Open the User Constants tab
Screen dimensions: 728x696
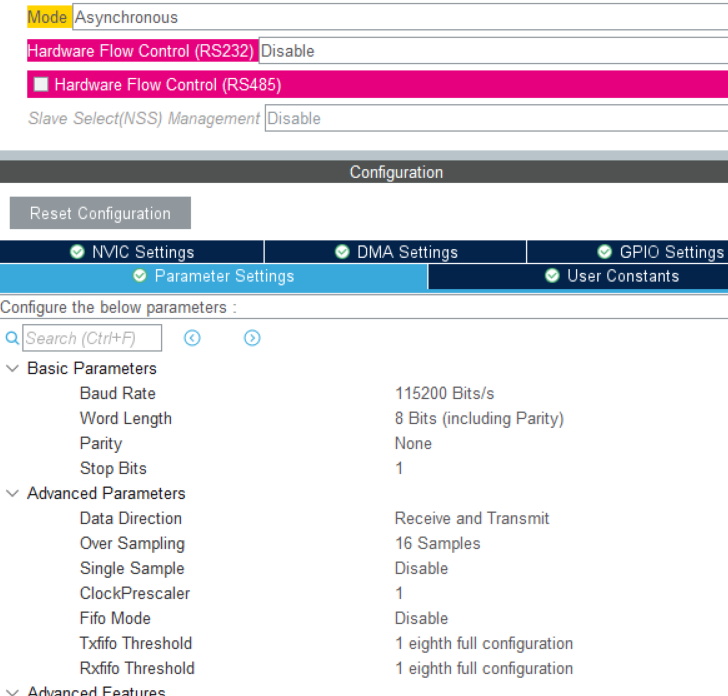[x=578, y=276]
